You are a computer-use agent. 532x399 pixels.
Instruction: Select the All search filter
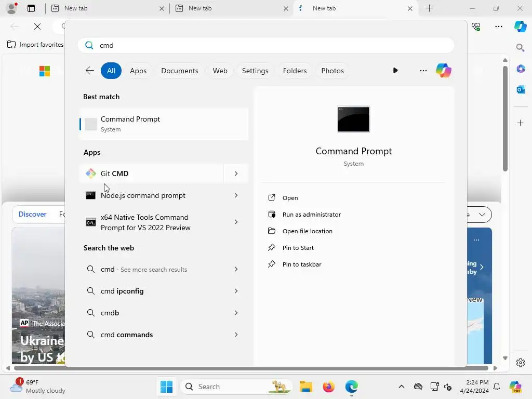point(111,71)
